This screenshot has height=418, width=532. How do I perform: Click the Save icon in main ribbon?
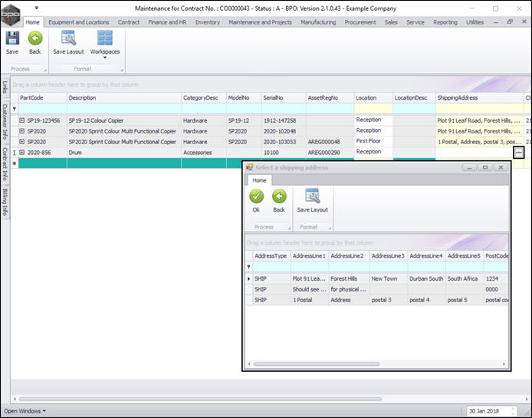[x=12, y=38]
